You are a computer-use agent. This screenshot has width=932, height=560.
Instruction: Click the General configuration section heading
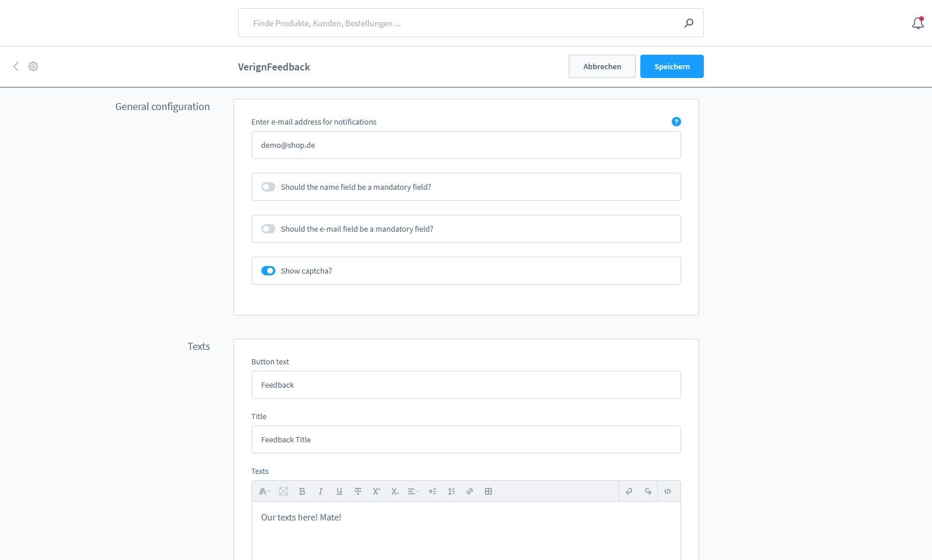point(162,107)
